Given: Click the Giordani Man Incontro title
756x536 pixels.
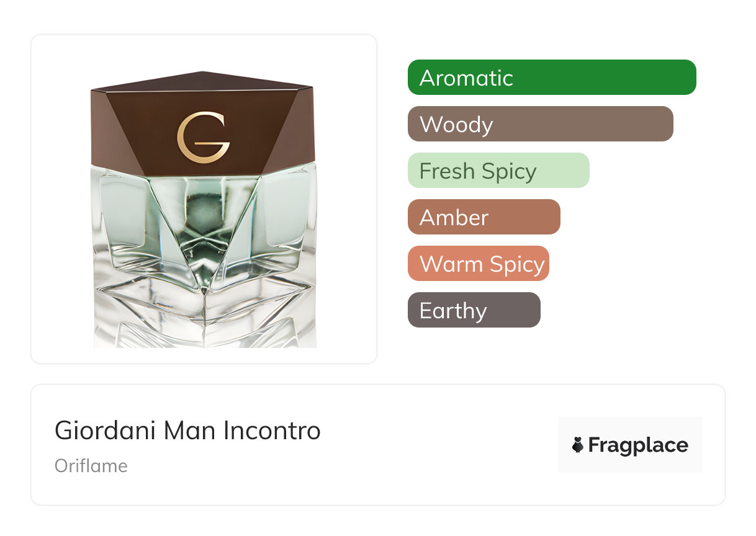Looking at the screenshot, I should click(187, 431).
